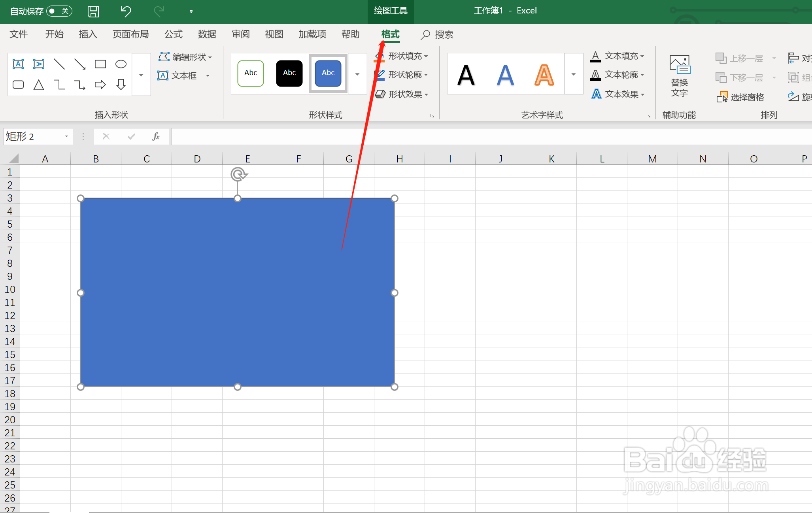
Task: Toggle the AutoSave switch
Action: coord(59,11)
